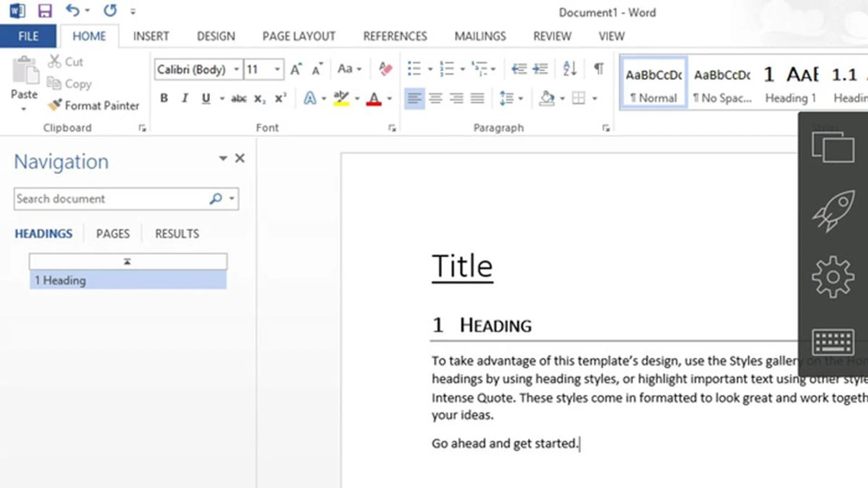Viewport: 868px width, 488px height.
Task: Click the Subscript icon
Action: 259,98
